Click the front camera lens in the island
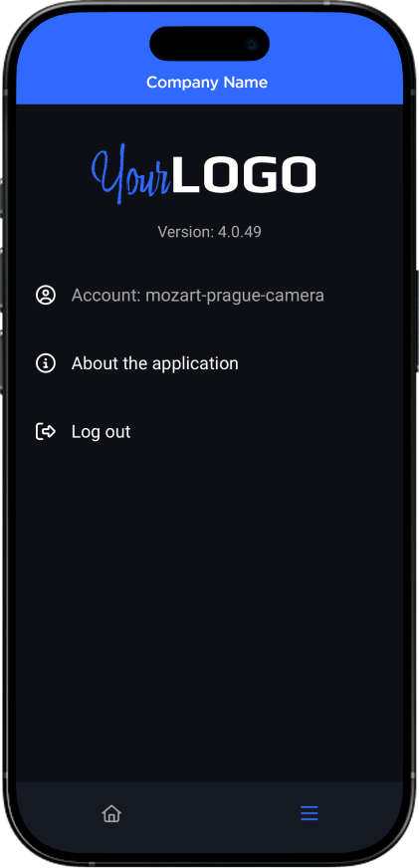Screen dimensions: 419x868 click(251, 44)
